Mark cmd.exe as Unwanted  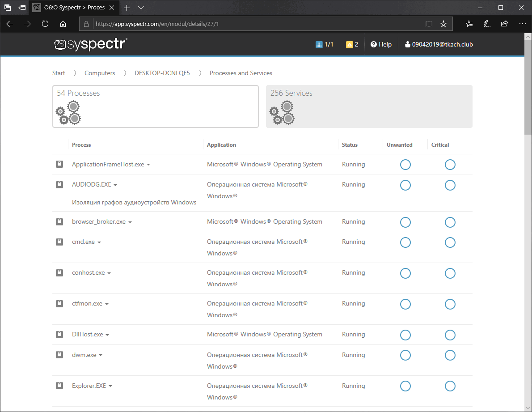tap(405, 242)
